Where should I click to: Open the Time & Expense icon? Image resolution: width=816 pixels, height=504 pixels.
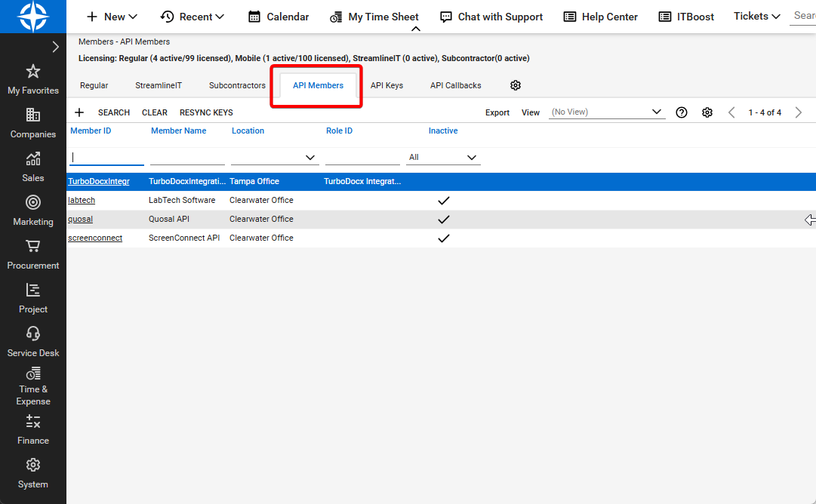(x=32, y=373)
